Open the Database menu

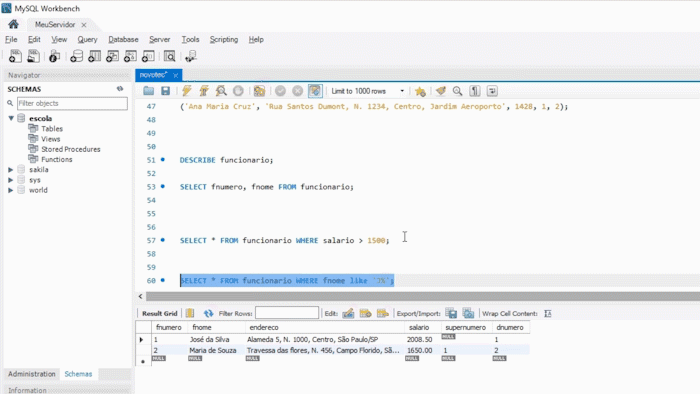coord(123,39)
